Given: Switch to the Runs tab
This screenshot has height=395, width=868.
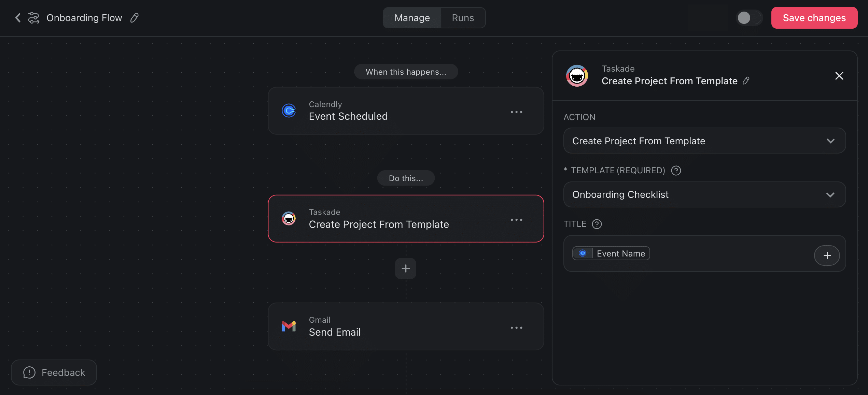Looking at the screenshot, I should click(x=463, y=18).
